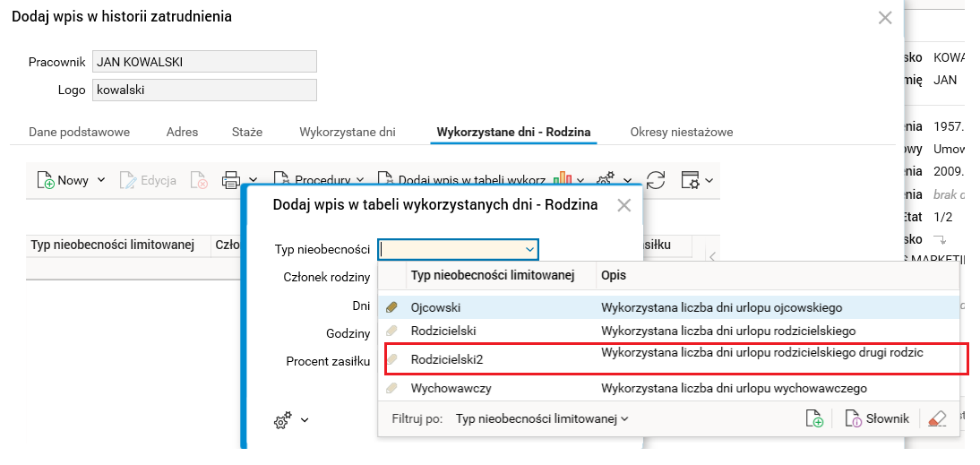
Task: Click the add-new-entry icon in dropdown footer
Action: [x=814, y=418]
